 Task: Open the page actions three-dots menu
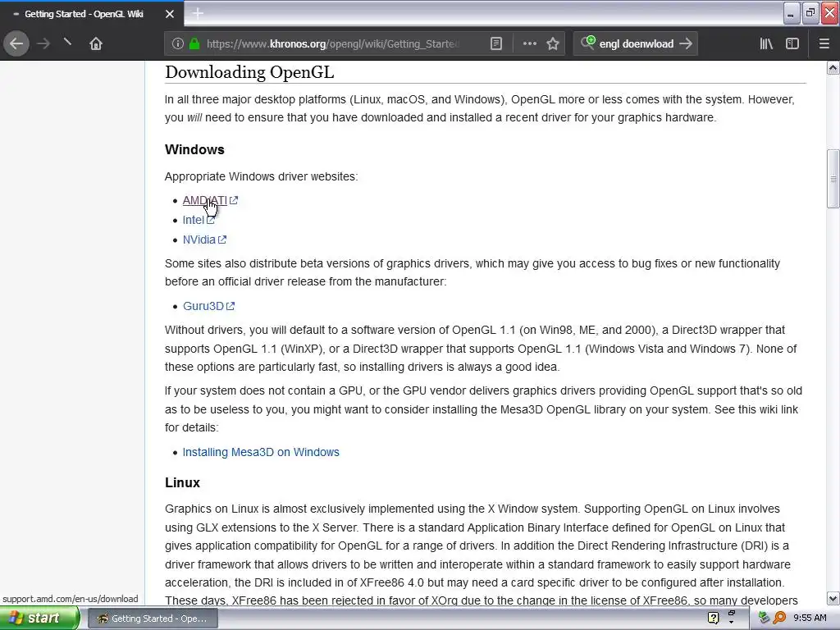(x=529, y=44)
